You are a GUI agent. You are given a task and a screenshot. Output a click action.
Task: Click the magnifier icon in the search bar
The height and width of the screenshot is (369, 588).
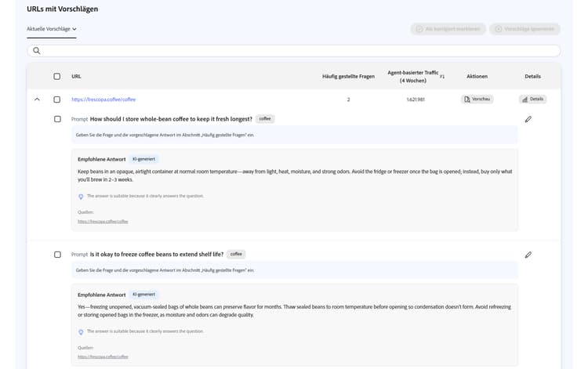tap(36, 51)
